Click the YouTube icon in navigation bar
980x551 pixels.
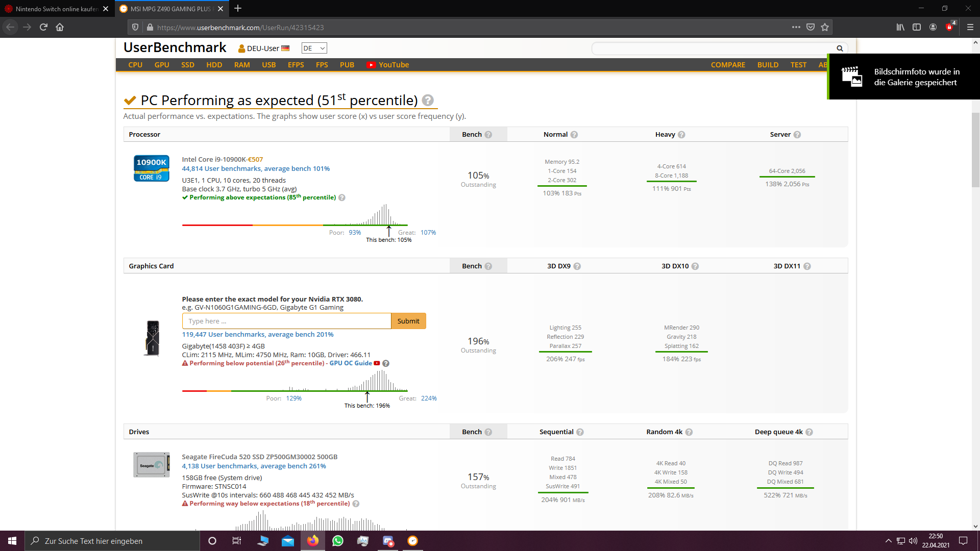(371, 65)
